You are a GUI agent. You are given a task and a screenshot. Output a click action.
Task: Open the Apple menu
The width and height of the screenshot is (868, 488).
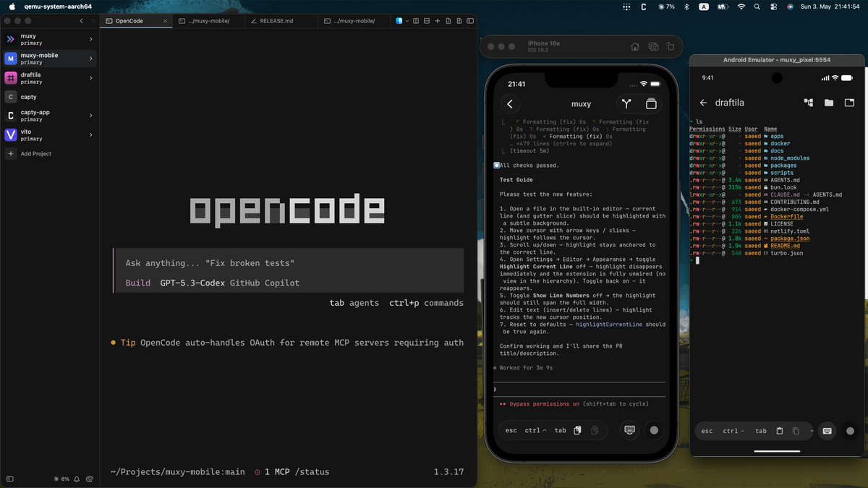click(11, 7)
